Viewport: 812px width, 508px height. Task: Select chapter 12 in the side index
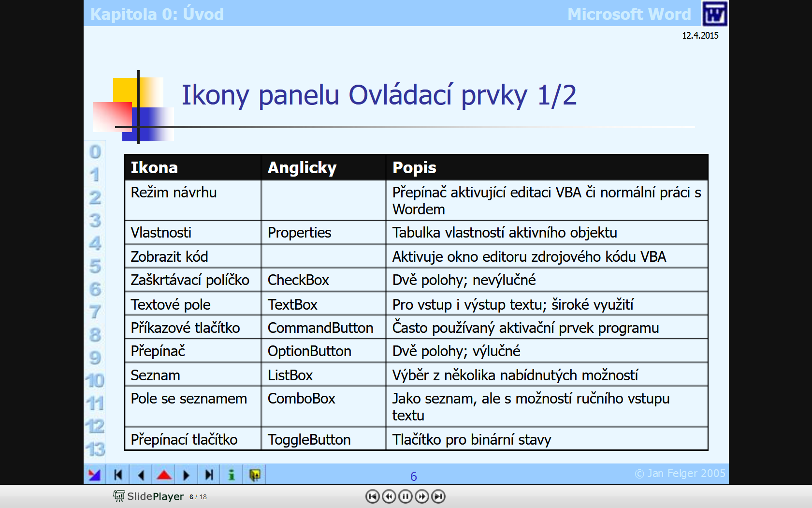click(95, 426)
